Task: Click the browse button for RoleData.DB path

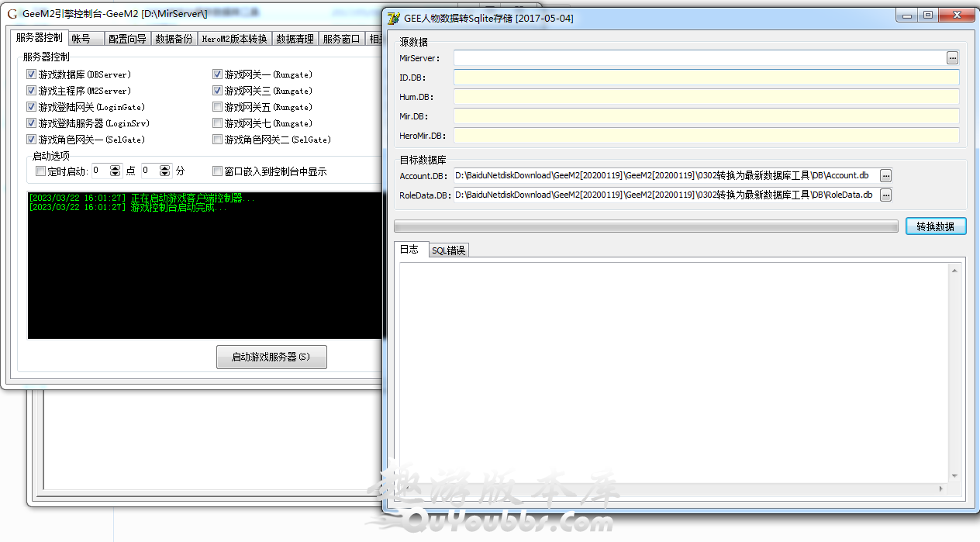Action: (885, 195)
